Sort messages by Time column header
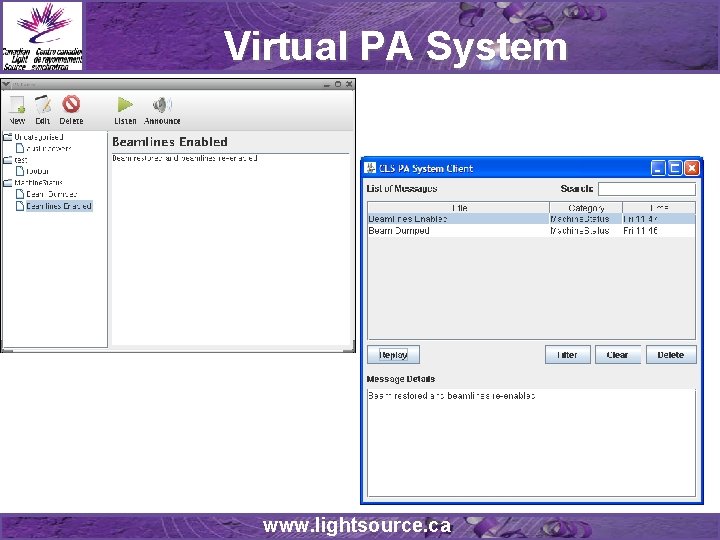 (x=659, y=208)
